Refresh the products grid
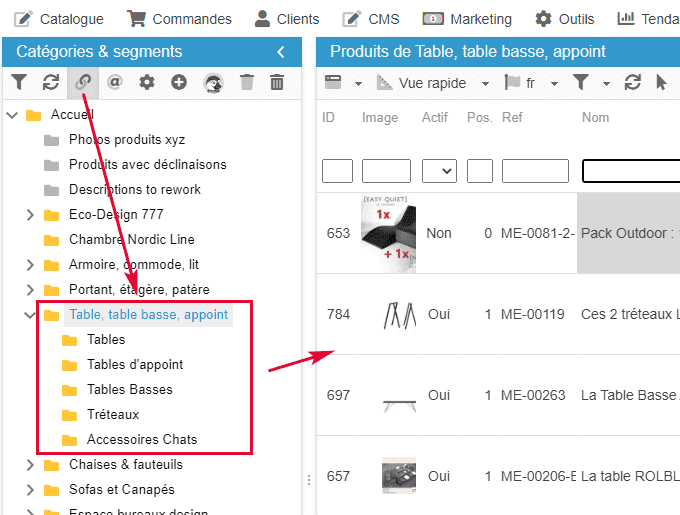This screenshot has height=515, width=680. pos(632,83)
